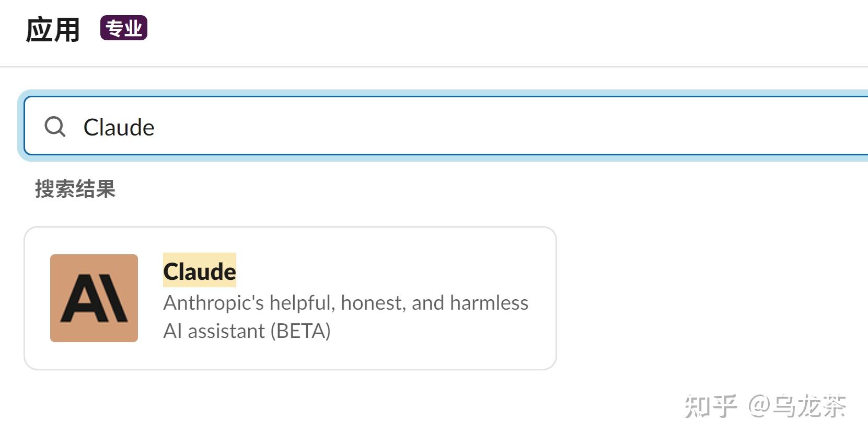868x441 pixels.
Task: Click the word "honest" in the app description
Action: 373,303
